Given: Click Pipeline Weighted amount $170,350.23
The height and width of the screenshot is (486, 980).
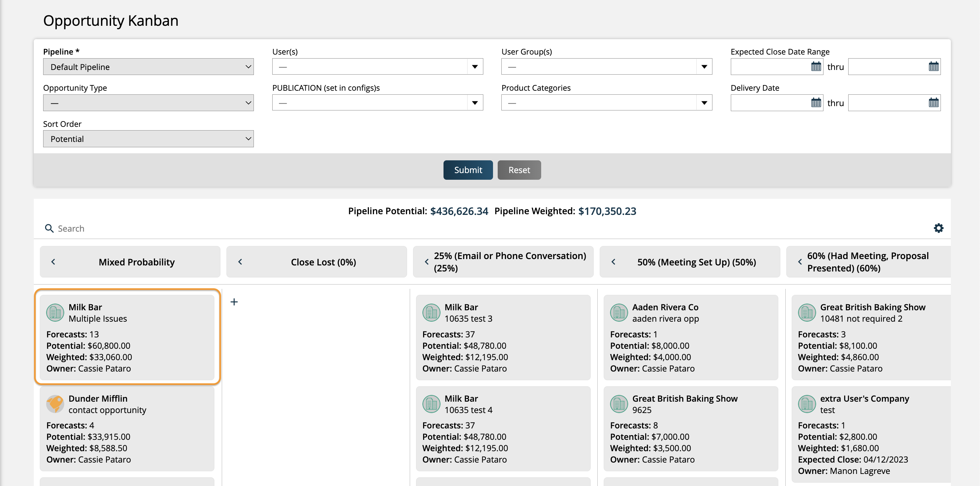Looking at the screenshot, I should pos(607,211).
